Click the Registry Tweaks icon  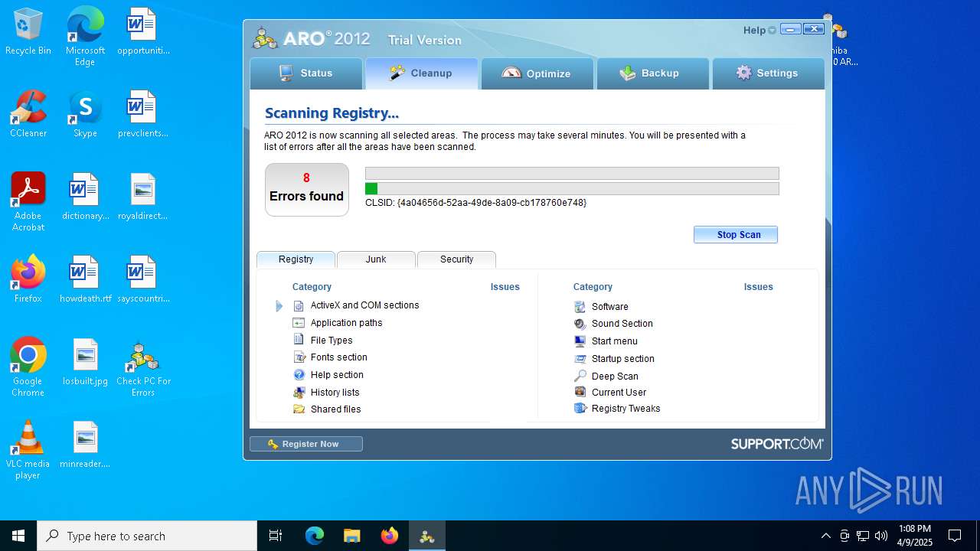580,409
